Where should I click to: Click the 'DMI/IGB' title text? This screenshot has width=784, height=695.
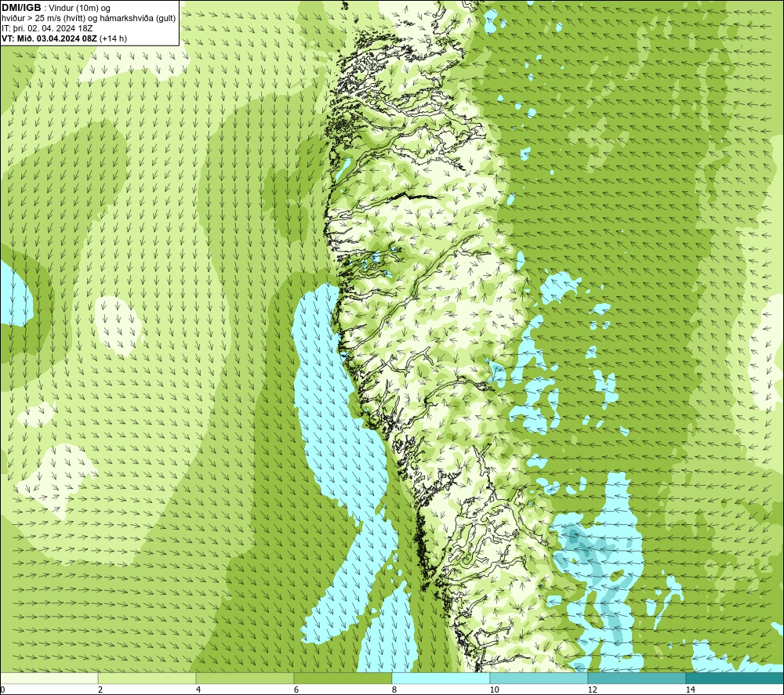21,8
